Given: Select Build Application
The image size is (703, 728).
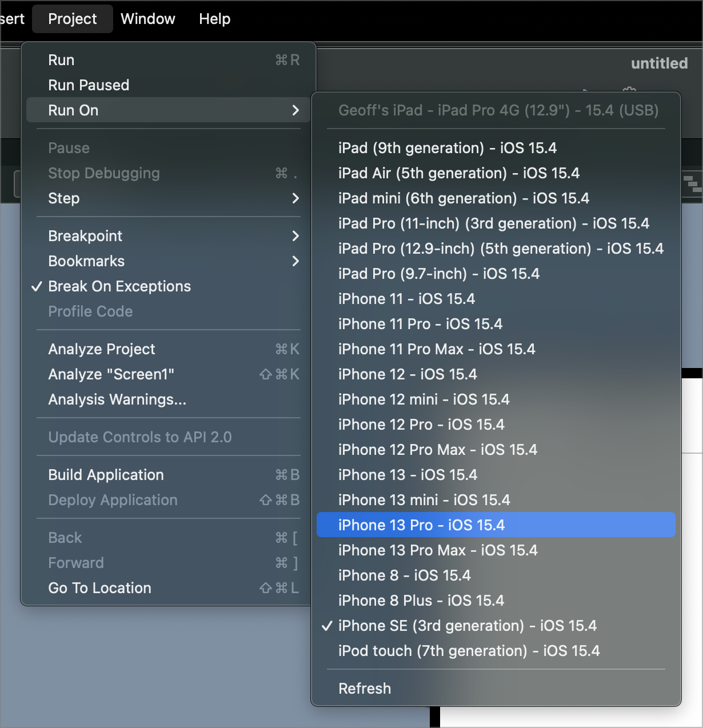Looking at the screenshot, I should pyautogui.click(x=106, y=475).
